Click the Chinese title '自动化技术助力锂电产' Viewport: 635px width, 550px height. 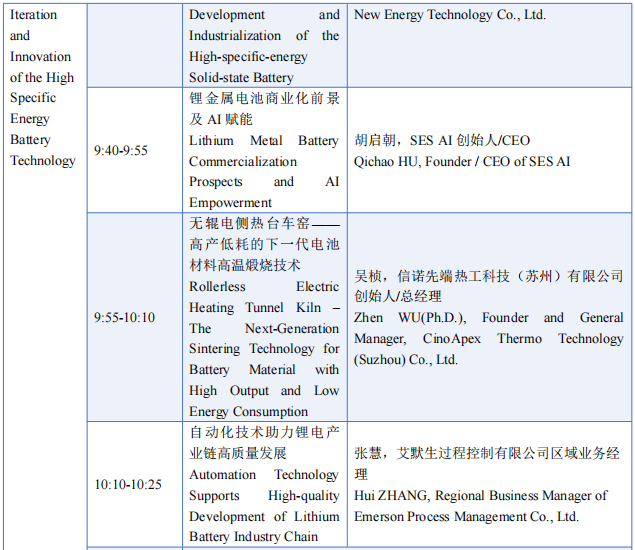[x=264, y=433]
